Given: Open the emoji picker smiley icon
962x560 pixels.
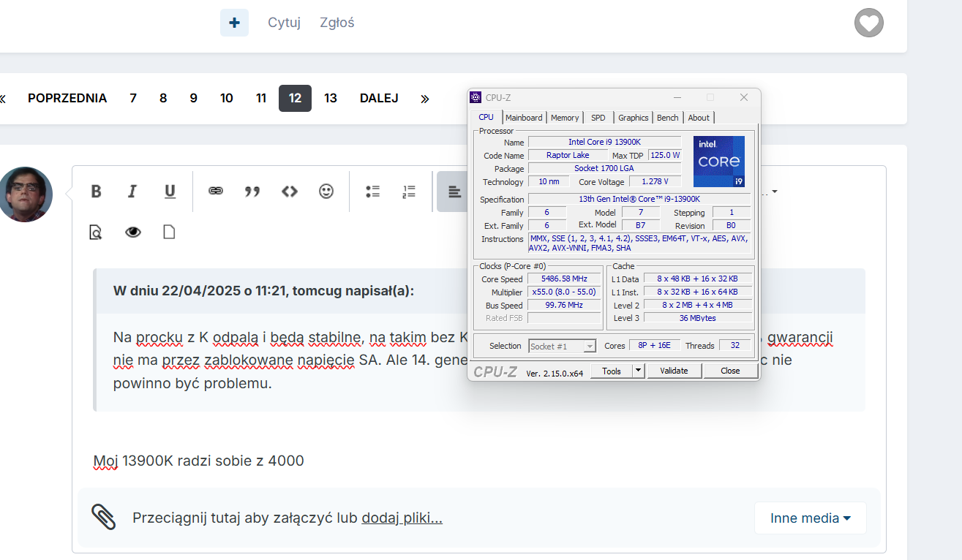Looking at the screenshot, I should click(x=326, y=191).
